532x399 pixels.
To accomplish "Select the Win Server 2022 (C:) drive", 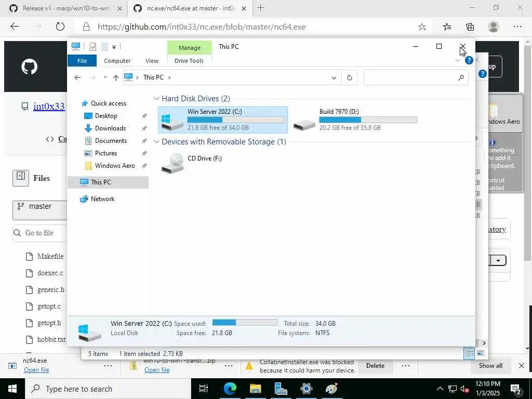I will (x=222, y=120).
